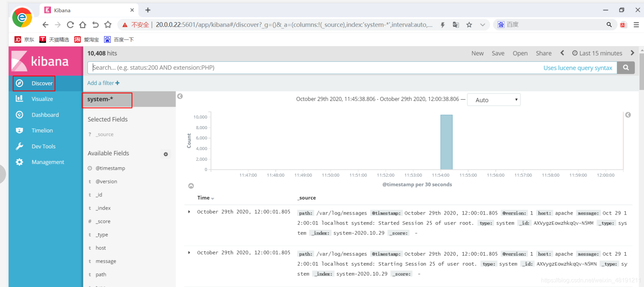The image size is (644, 287).
Task: Move time range backward with left chevron
Action: coord(562,53)
